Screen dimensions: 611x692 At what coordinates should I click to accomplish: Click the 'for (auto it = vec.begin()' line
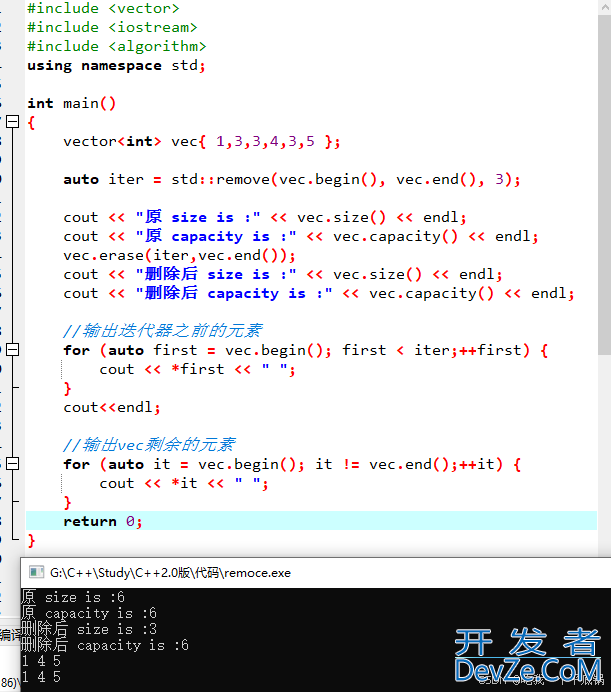click(x=292, y=464)
